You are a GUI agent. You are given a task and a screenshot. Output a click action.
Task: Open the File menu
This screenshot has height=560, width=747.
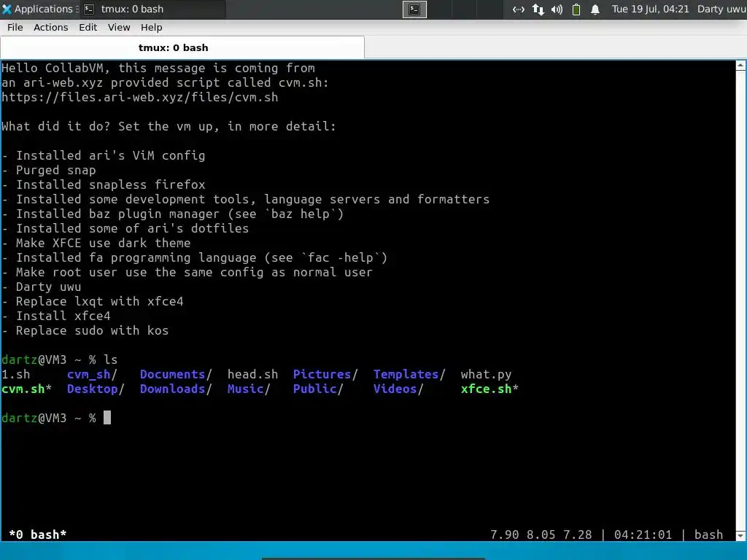coord(15,28)
